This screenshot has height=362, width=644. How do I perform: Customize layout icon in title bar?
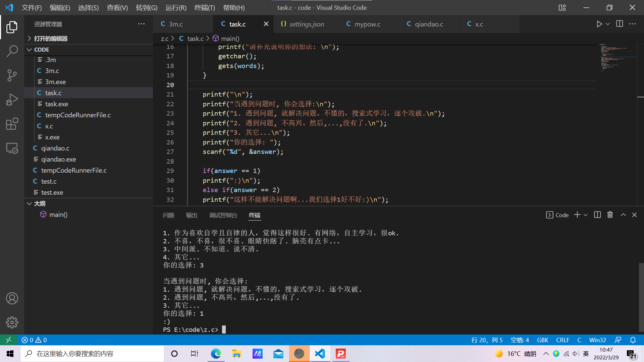pyautogui.click(x=562, y=7)
